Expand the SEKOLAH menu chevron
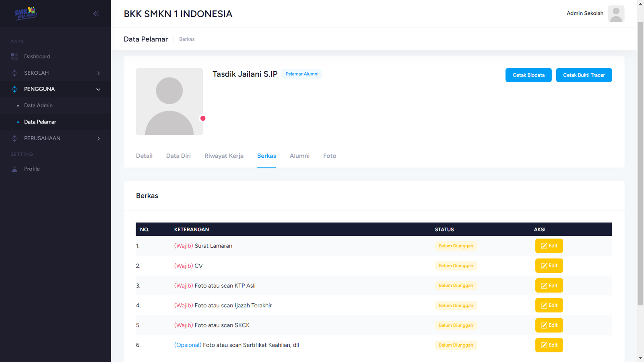 coord(98,73)
